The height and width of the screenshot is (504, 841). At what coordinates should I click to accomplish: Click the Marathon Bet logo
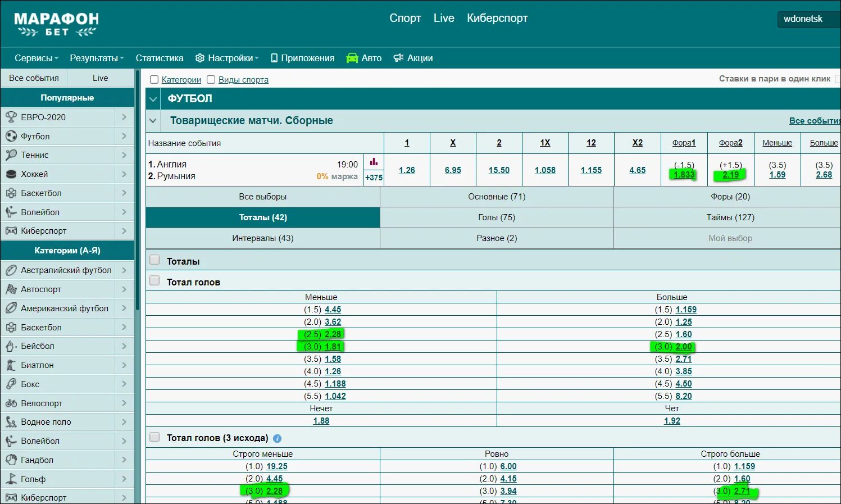[x=56, y=24]
